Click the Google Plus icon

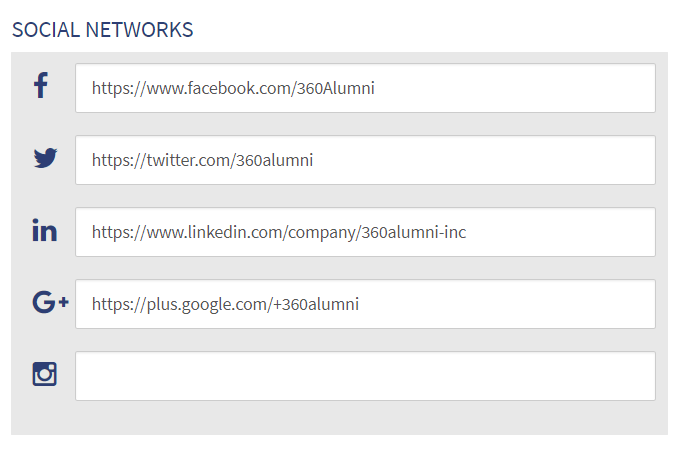(x=49, y=302)
